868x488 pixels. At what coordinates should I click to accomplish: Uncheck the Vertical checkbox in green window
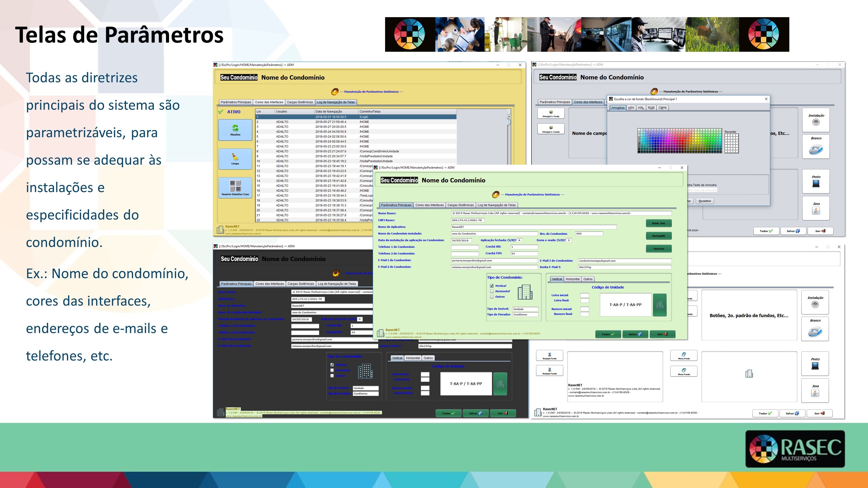click(492, 286)
